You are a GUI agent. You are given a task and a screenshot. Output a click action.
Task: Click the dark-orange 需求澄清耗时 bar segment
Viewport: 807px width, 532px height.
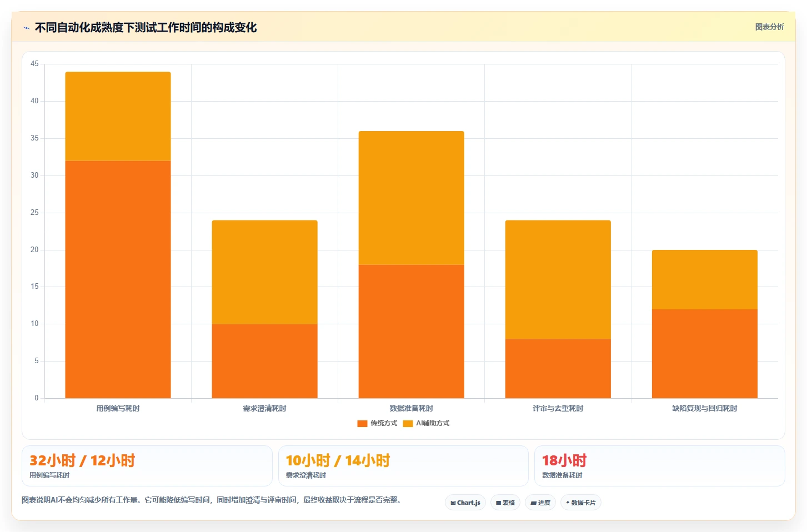(264, 361)
